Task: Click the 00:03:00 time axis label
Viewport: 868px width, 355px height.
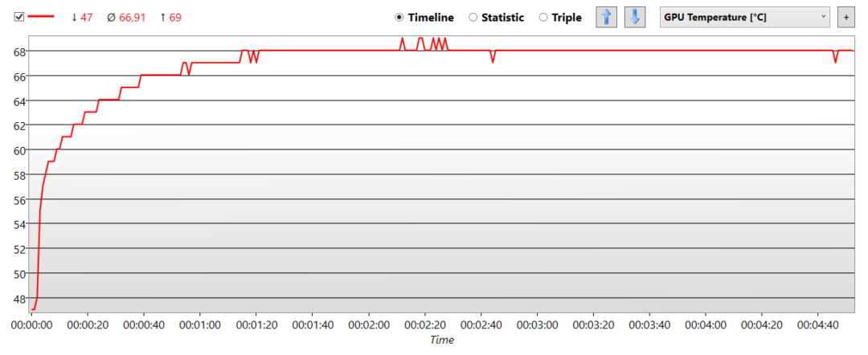Action: click(x=538, y=324)
